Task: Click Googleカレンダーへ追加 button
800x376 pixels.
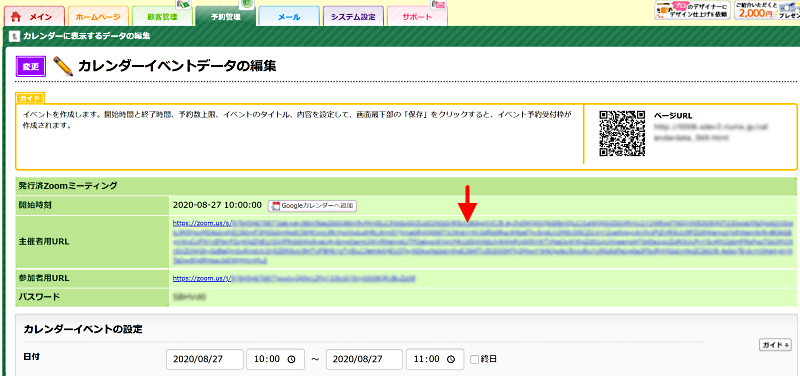Action: pos(312,206)
